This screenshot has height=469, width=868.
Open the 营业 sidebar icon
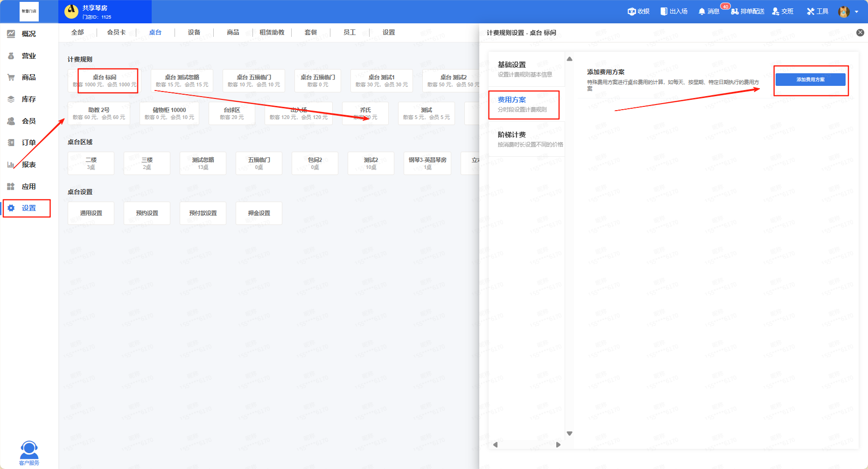(11, 56)
